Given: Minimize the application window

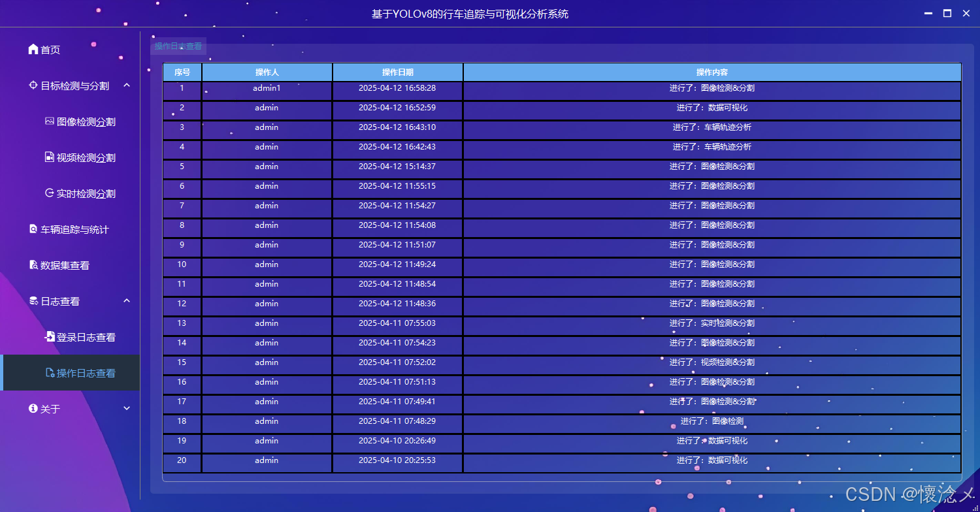Looking at the screenshot, I should tap(928, 14).
